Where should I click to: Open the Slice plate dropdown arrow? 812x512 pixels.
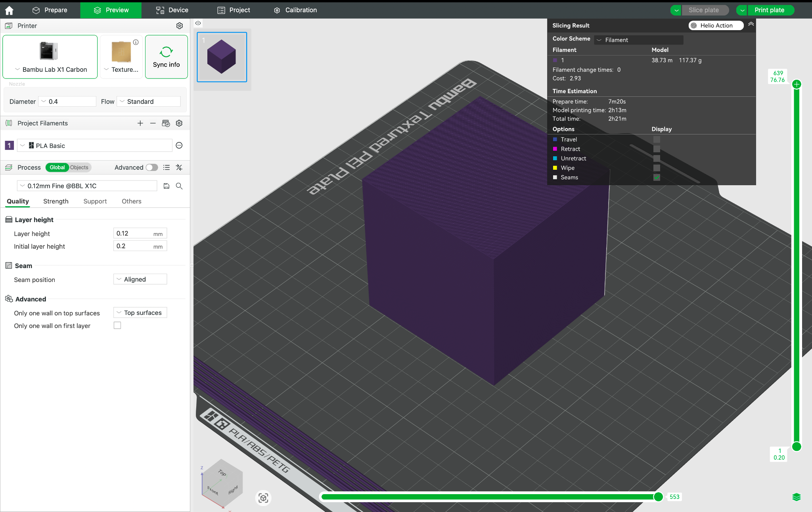coord(676,10)
